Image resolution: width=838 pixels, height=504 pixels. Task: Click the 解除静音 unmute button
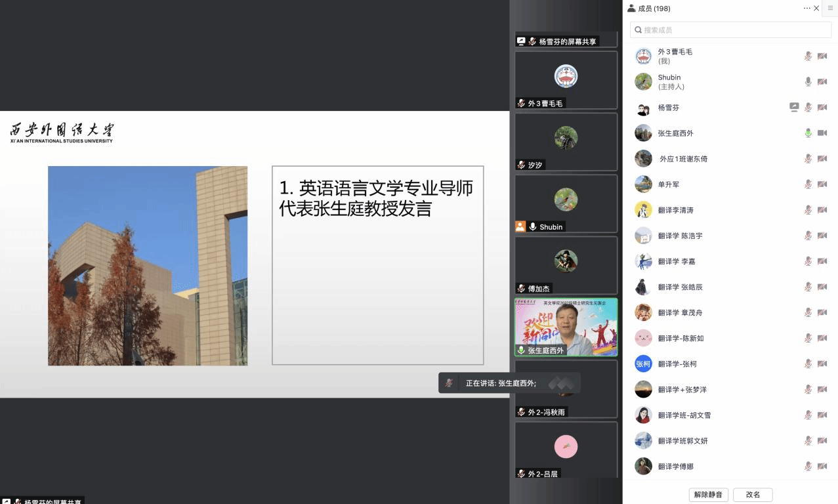click(708, 495)
